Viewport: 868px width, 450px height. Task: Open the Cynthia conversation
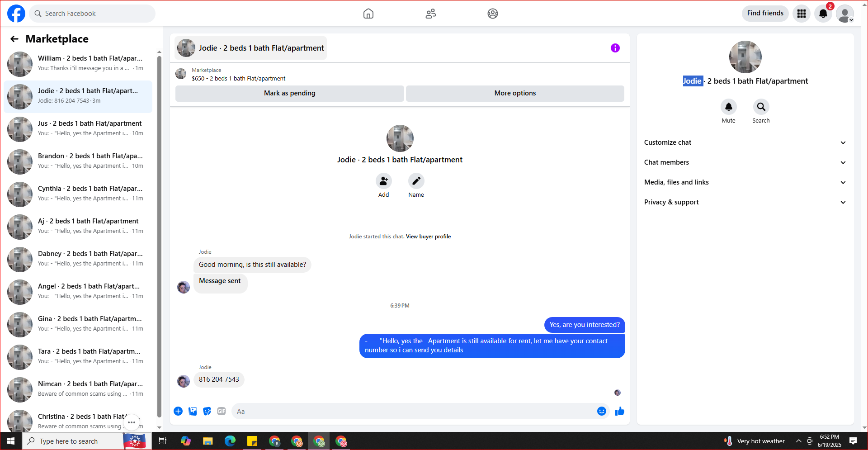point(78,194)
